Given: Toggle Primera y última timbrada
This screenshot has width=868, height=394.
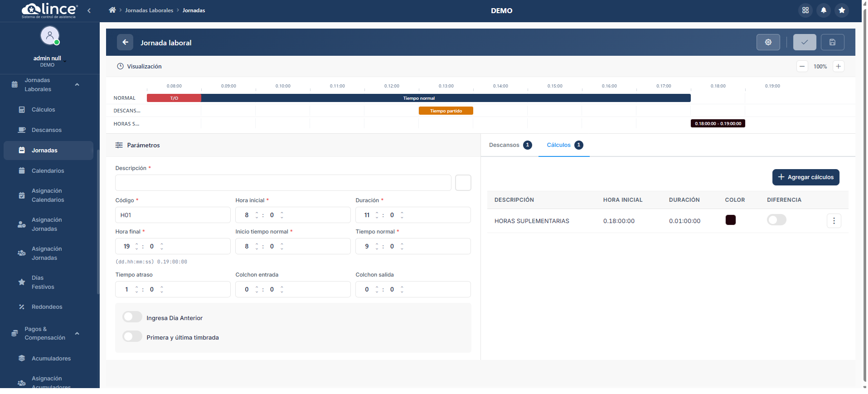Looking at the screenshot, I should pos(132,336).
